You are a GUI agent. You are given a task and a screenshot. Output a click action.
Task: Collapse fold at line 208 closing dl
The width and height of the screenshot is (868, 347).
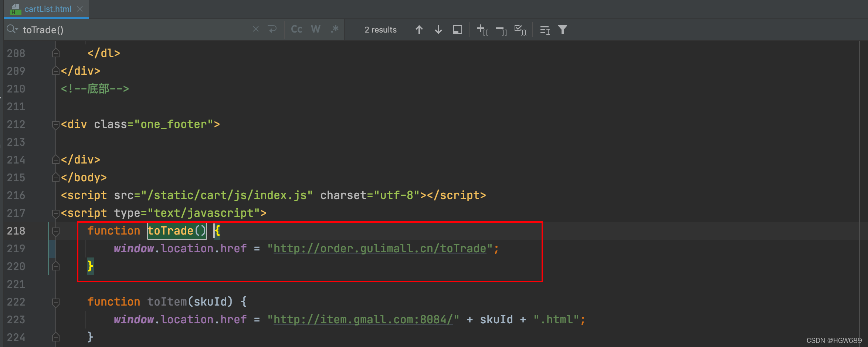(56, 53)
